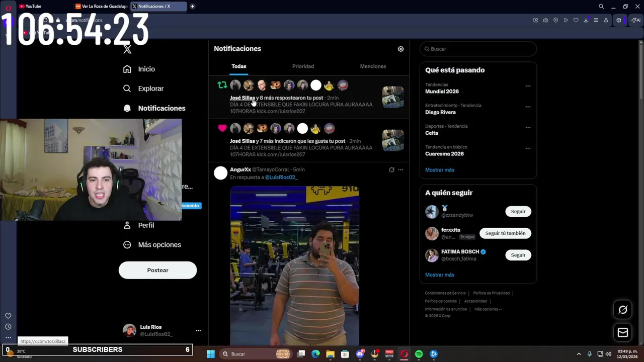This screenshot has height=362, width=644.
Task: Click the Postear button
Action: [157, 270]
